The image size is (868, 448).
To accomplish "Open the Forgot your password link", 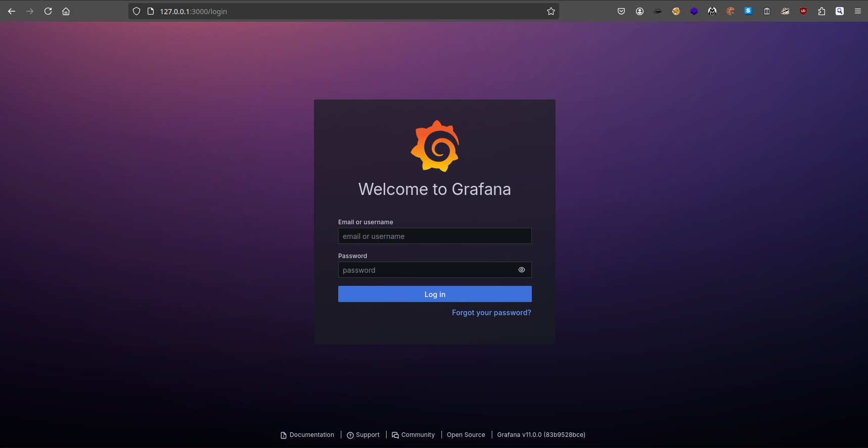I will pyautogui.click(x=491, y=313).
